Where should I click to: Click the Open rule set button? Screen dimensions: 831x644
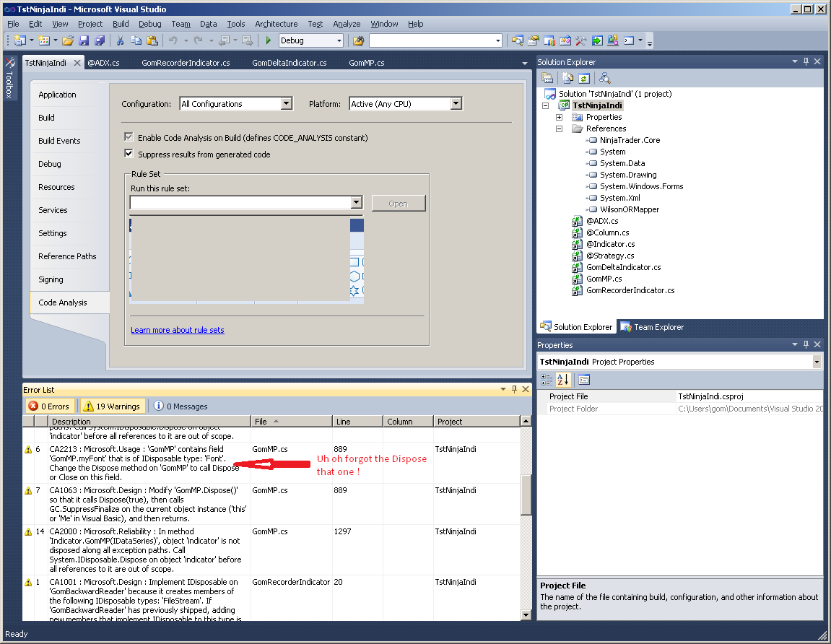[399, 204]
